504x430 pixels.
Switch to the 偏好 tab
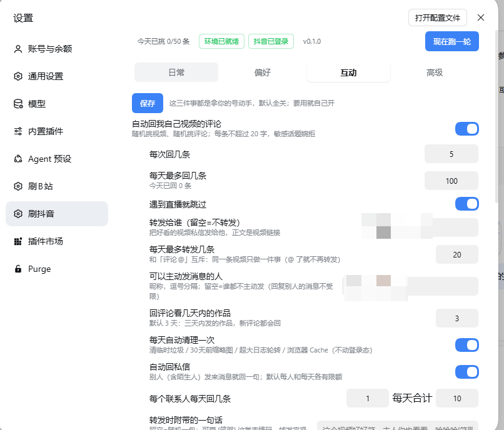[262, 72]
